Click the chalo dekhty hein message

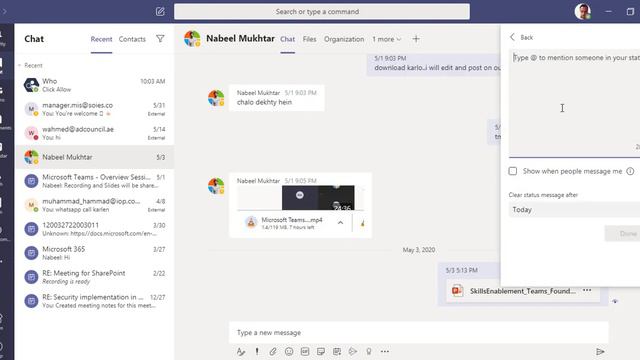[x=264, y=102]
